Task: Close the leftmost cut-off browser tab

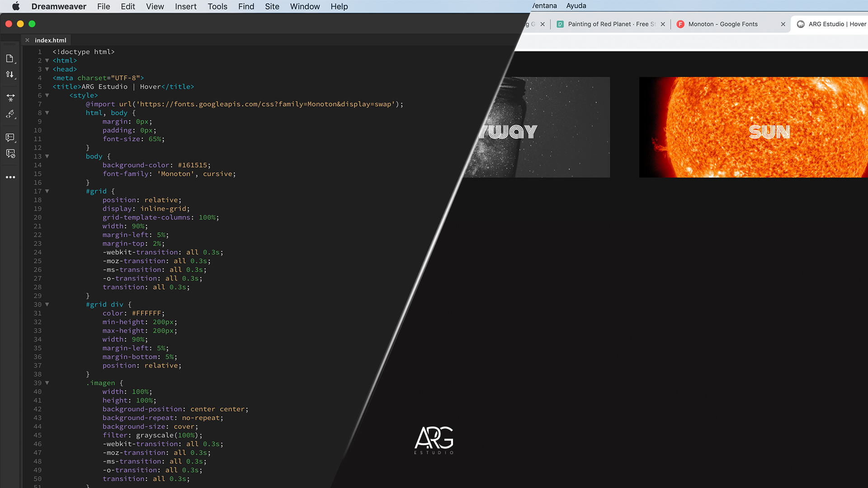Action: pyautogui.click(x=542, y=24)
